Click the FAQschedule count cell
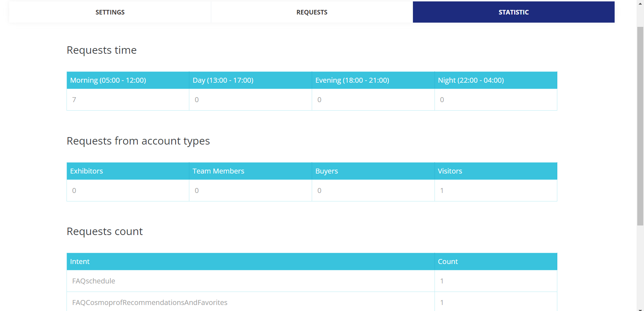 coord(496,281)
